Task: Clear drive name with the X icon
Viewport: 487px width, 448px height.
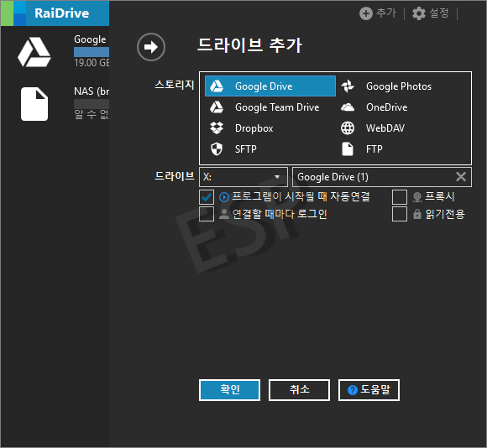Action: click(461, 176)
